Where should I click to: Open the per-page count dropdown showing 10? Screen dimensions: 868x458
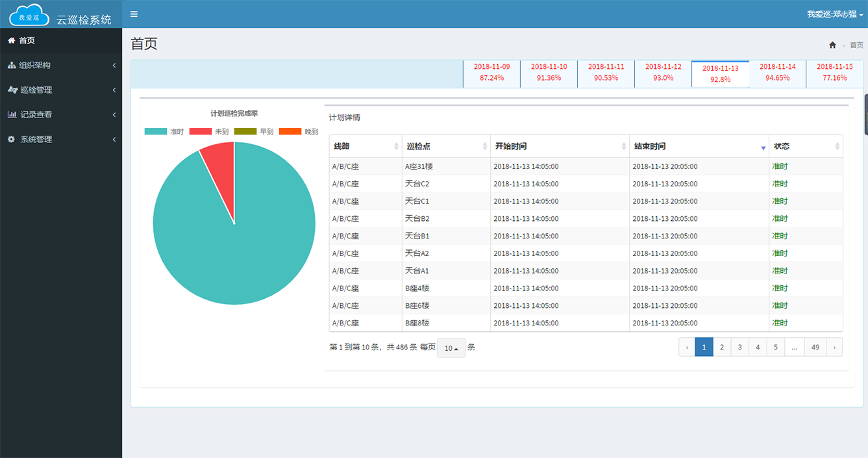click(451, 348)
